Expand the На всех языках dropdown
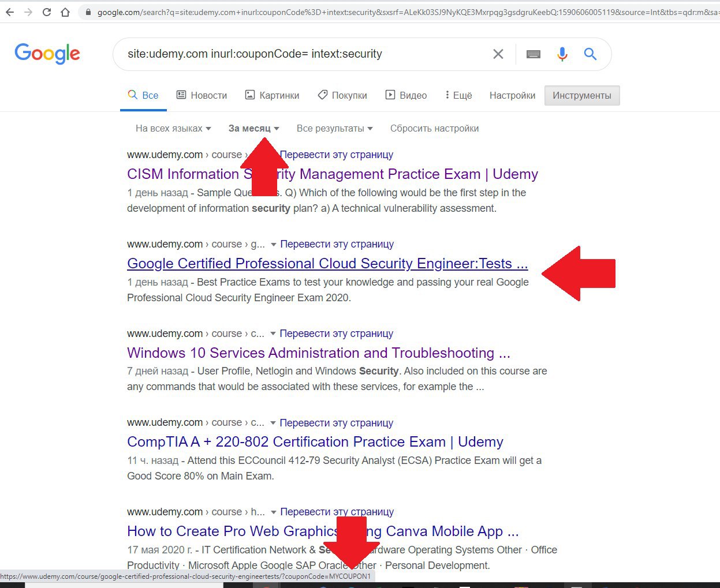 pos(173,128)
